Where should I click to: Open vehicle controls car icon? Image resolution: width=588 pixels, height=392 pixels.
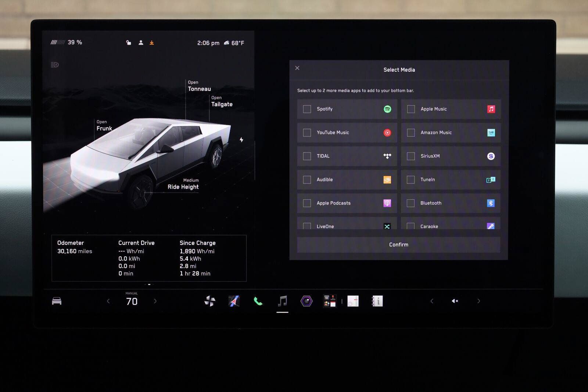[57, 301]
